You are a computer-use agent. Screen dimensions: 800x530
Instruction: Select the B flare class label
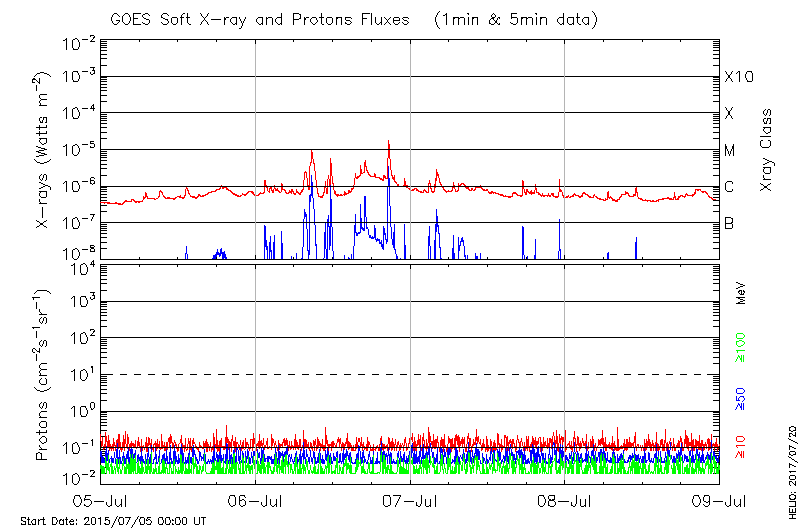pos(729,223)
